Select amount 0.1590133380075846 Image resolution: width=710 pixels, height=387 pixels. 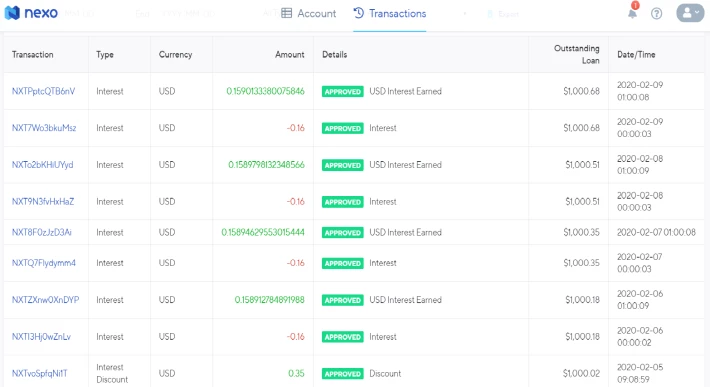265,91
